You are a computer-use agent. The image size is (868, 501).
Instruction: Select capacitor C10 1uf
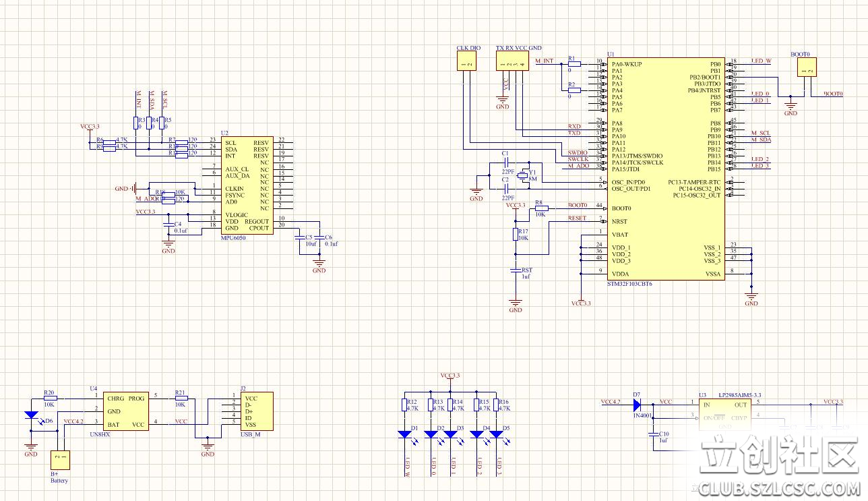(x=652, y=434)
